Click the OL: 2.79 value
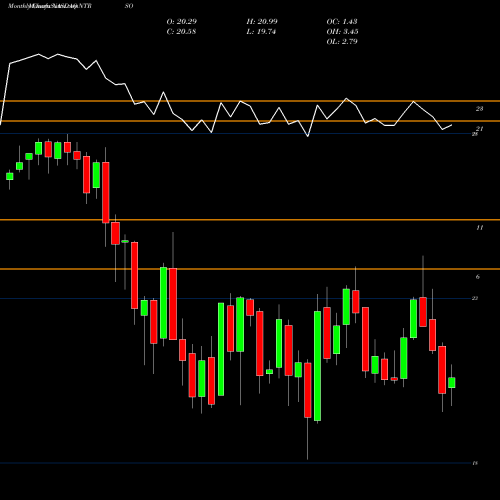 pyautogui.click(x=342, y=42)
